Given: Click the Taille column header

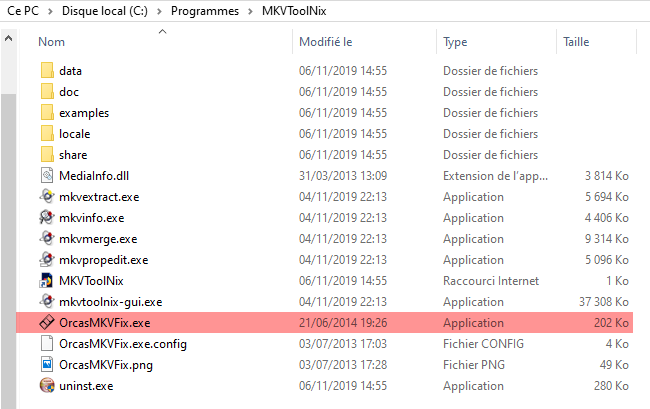Looking at the screenshot, I should [x=576, y=42].
